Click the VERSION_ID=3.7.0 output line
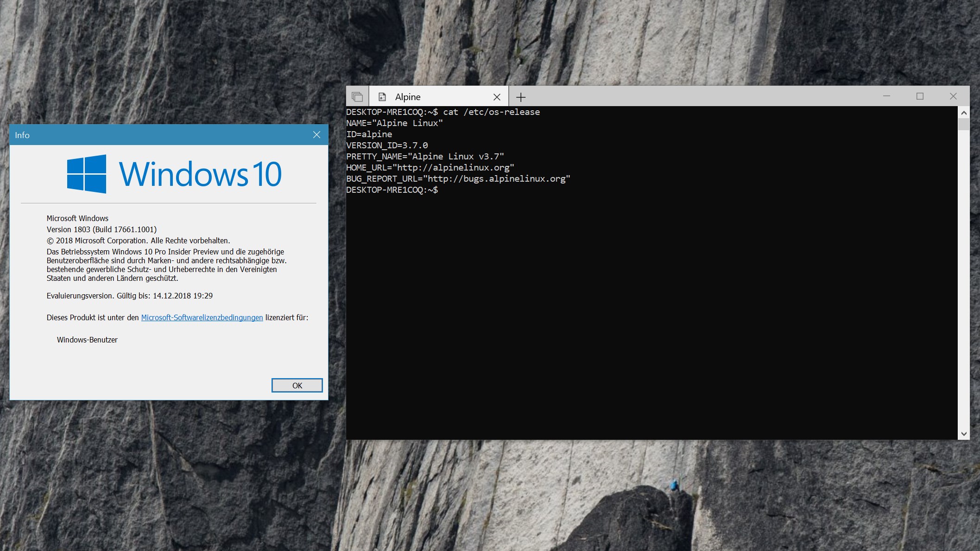980x551 pixels. pyautogui.click(x=387, y=146)
